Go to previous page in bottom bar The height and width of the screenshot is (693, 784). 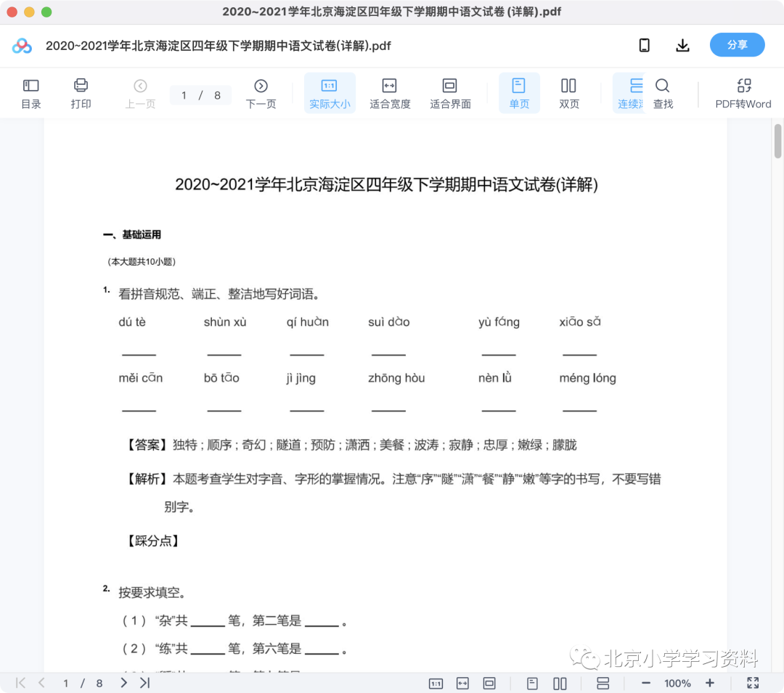coord(41,683)
